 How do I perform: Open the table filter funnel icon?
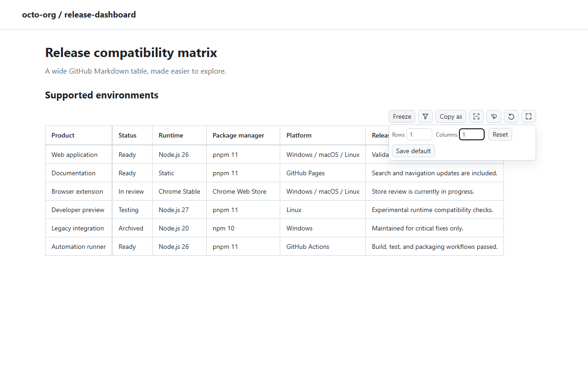click(x=425, y=116)
